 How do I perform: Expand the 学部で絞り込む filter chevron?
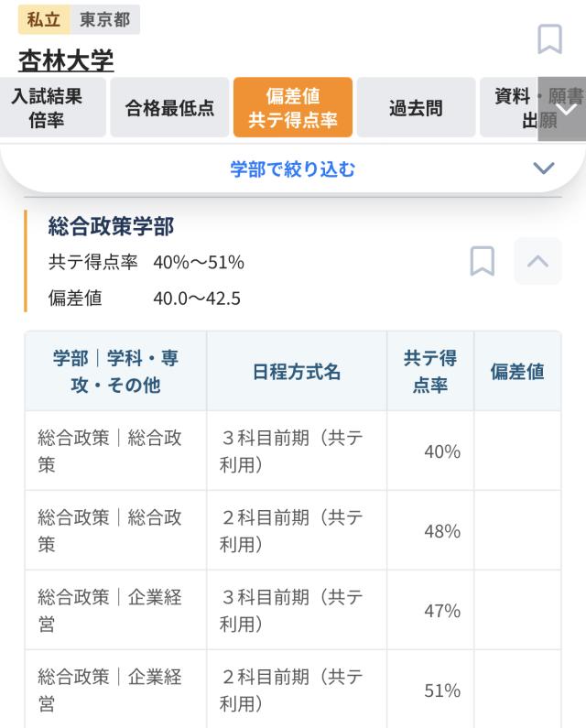pos(543,168)
